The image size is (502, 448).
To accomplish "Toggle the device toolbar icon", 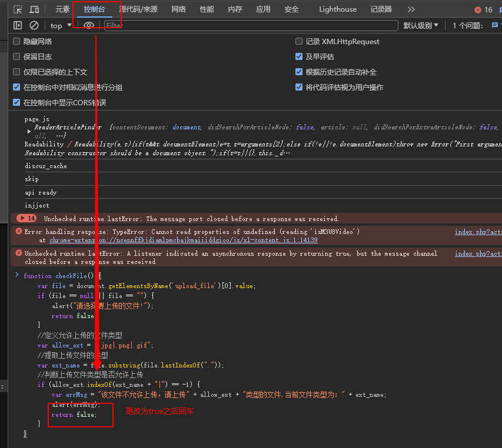I will (x=33, y=9).
